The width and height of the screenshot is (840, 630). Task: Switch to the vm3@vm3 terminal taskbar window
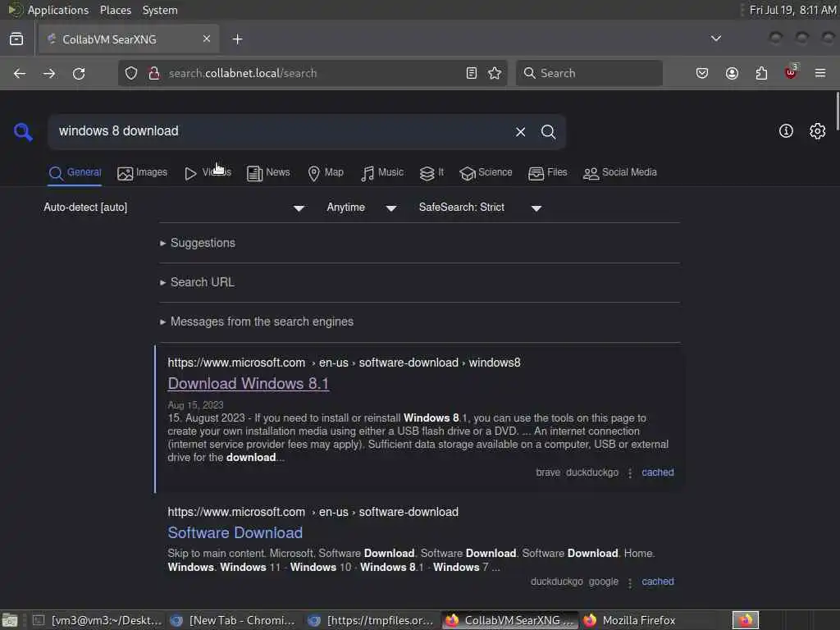98,620
